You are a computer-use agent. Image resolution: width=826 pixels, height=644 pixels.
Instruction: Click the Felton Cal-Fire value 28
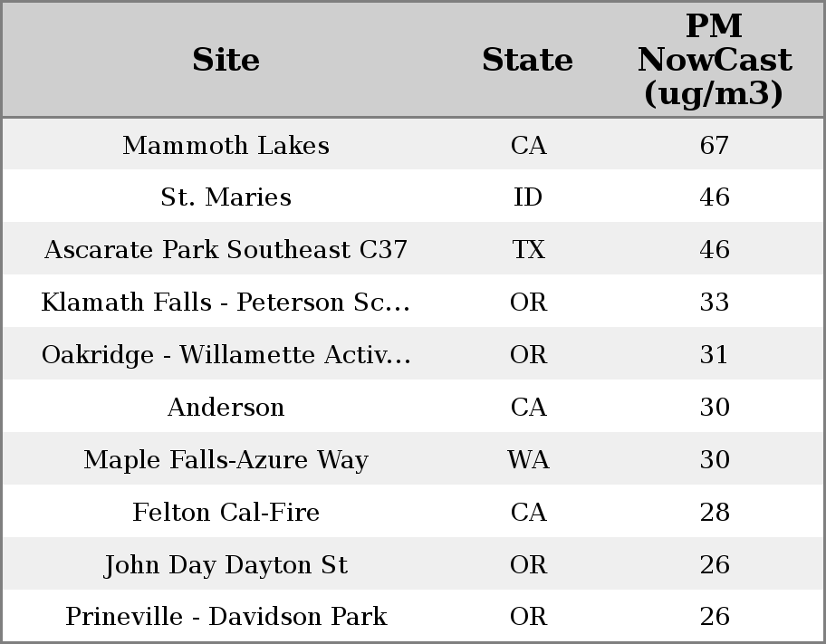pyautogui.click(x=714, y=513)
